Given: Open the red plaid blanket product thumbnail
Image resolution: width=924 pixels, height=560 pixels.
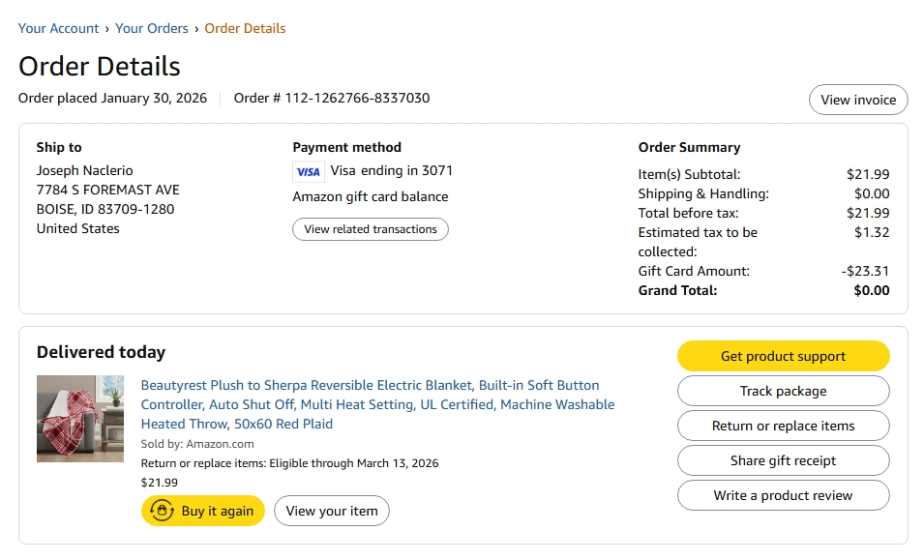Looking at the screenshot, I should [x=80, y=419].
